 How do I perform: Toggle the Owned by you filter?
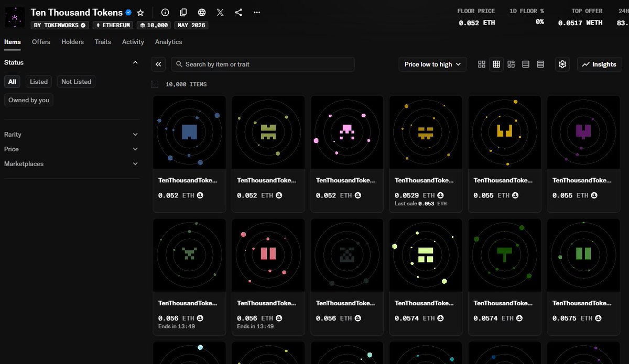click(29, 100)
